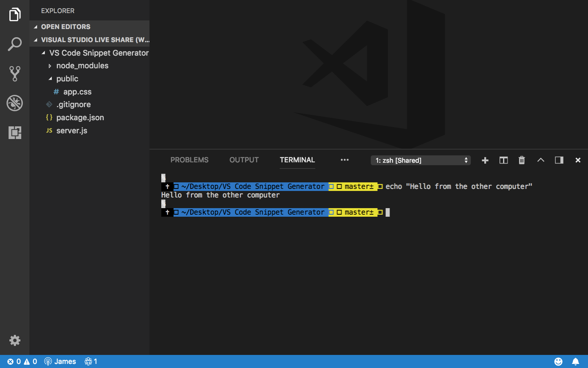Open errors and warnings count in status bar
The height and width of the screenshot is (368, 588).
point(22,361)
